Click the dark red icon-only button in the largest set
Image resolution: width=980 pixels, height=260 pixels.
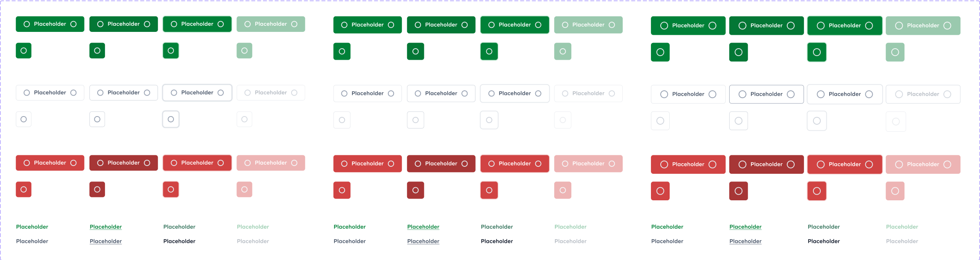point(738,191)
